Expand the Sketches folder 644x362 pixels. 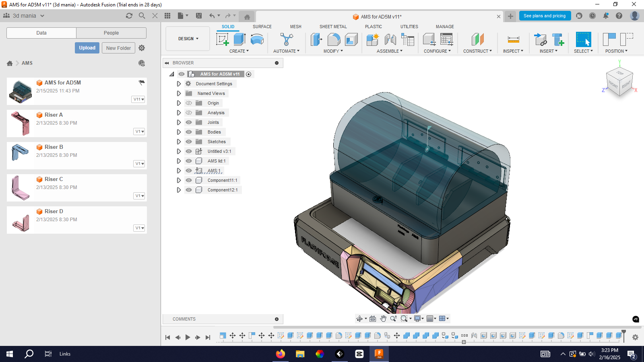click(x=179, y=142)
